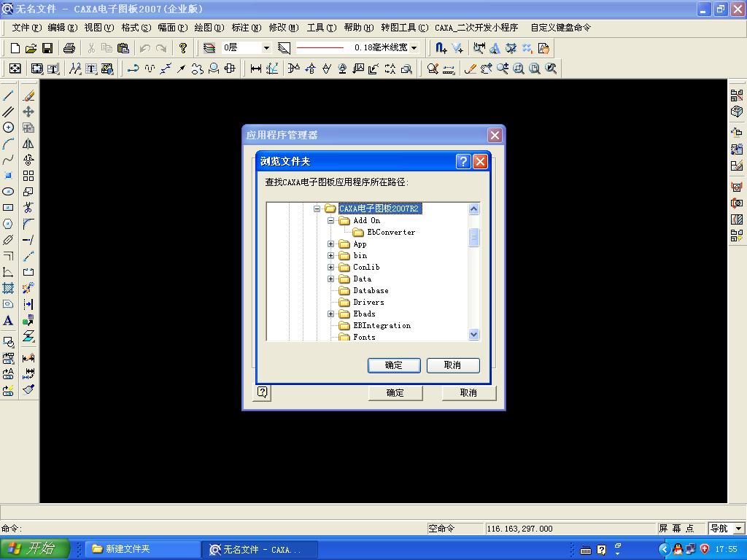The height and width of the screenshot is (560, 747).
Task: Open the layer dropdown showing 0层
Action: point(266,47)
